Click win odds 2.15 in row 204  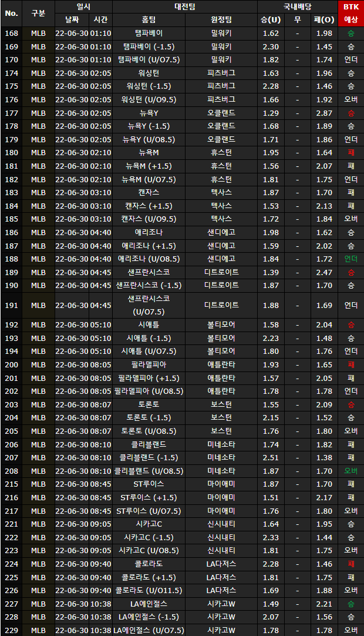click(271, 417)
